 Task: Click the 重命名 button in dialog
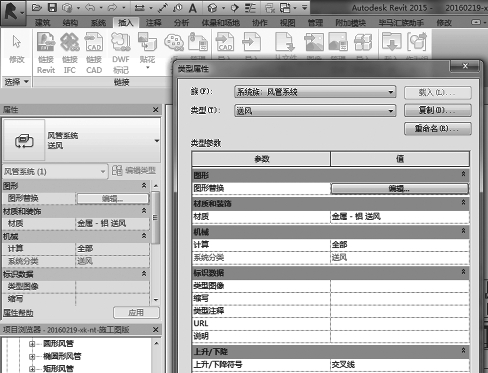click(x=438, y=128)
